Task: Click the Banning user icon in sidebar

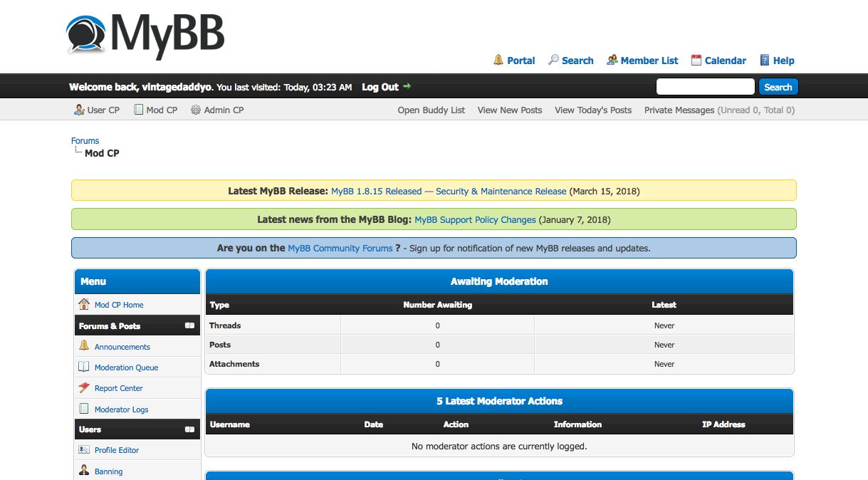Action: click(84, 471)
